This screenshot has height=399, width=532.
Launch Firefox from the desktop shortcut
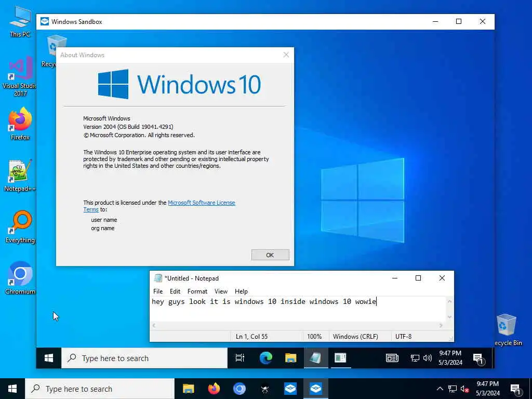tap(20, 124)
